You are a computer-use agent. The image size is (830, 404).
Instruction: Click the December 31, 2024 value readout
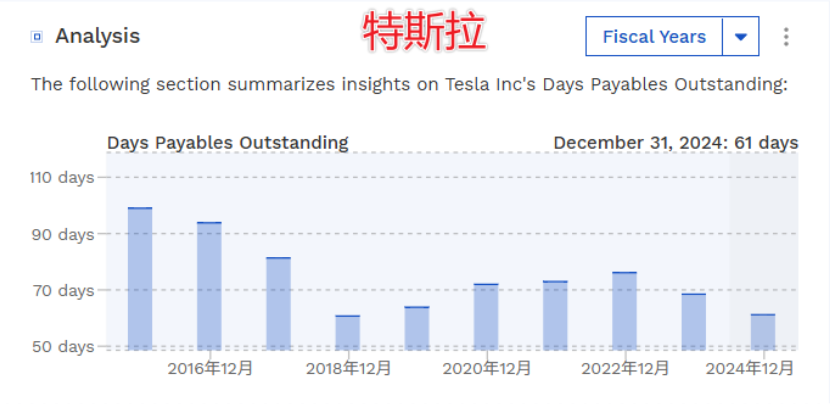(675, 143)
